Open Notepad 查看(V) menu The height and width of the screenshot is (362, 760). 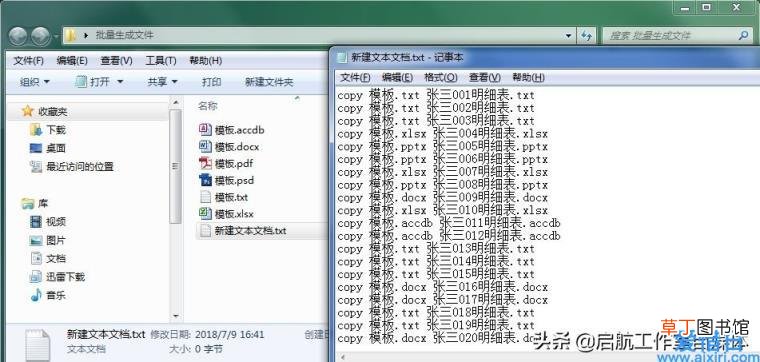[485, 78]
